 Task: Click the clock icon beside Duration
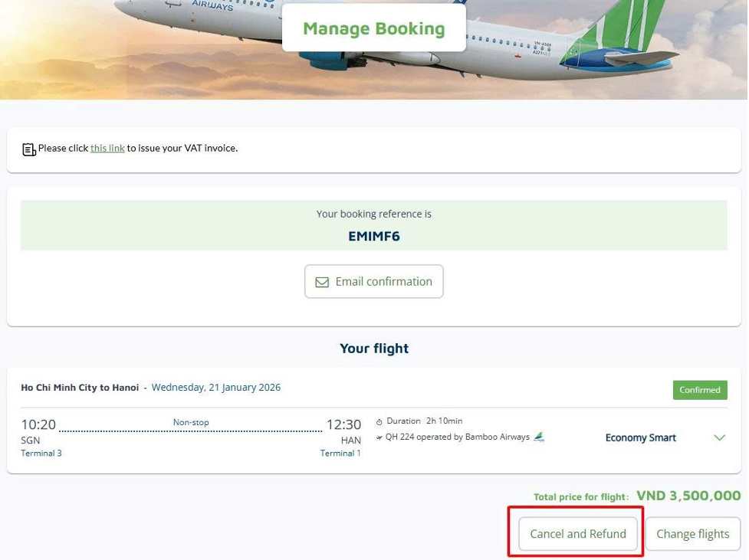(379, 422)
